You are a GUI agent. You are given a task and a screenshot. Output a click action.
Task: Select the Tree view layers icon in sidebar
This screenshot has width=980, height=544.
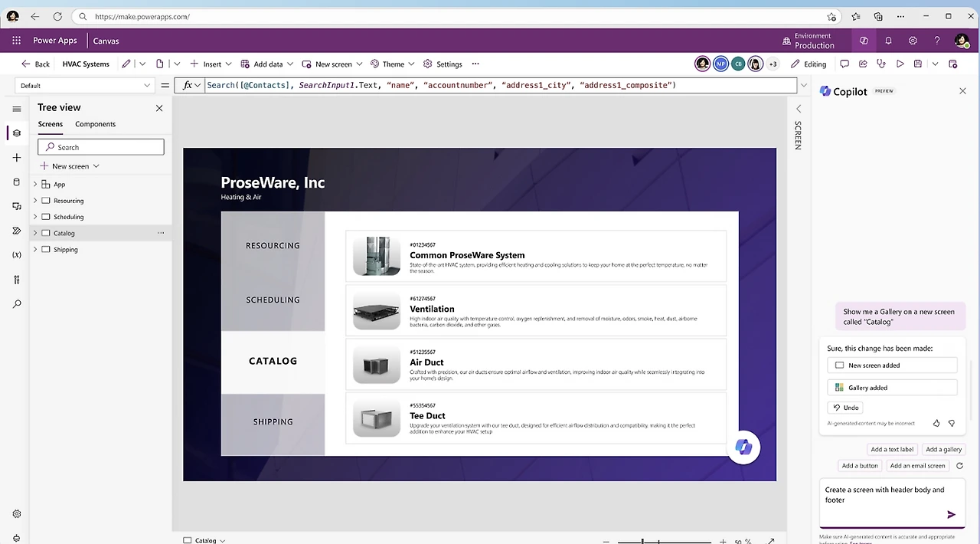(17, 133)
